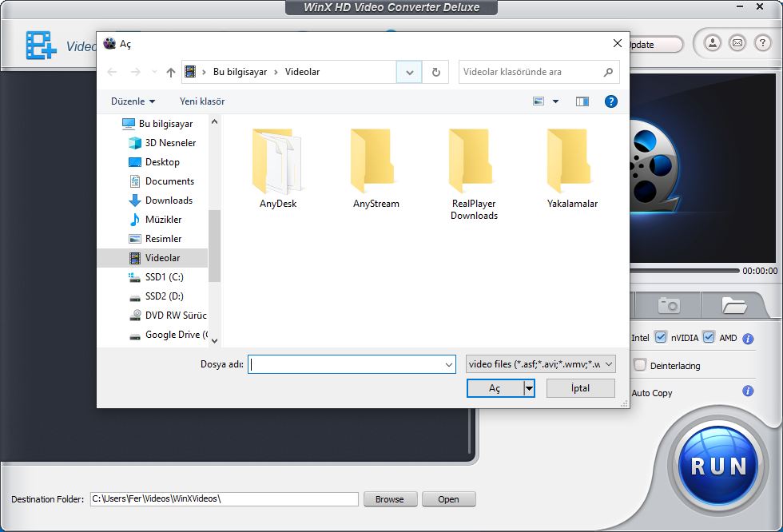The height and width of the screenshot is (532, 783).
Task: Open the RealPlayer Downloads folder
Action: tap(474, 175)
